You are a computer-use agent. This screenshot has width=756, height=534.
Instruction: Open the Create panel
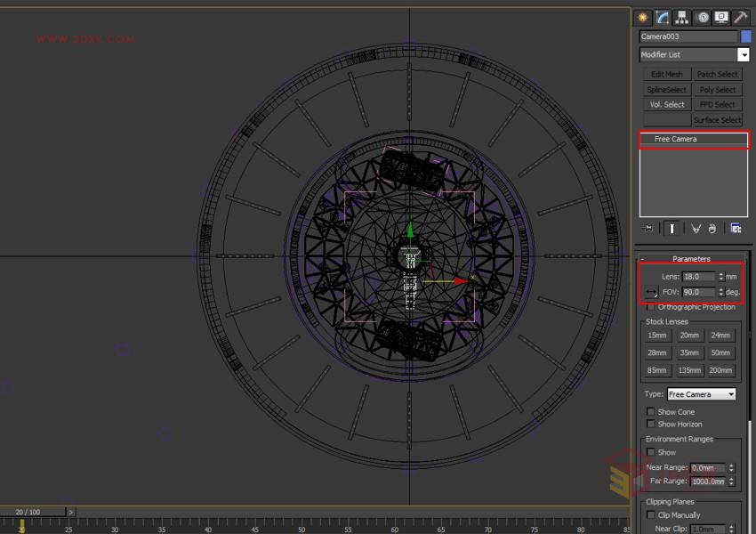click(x=643, y=17)
